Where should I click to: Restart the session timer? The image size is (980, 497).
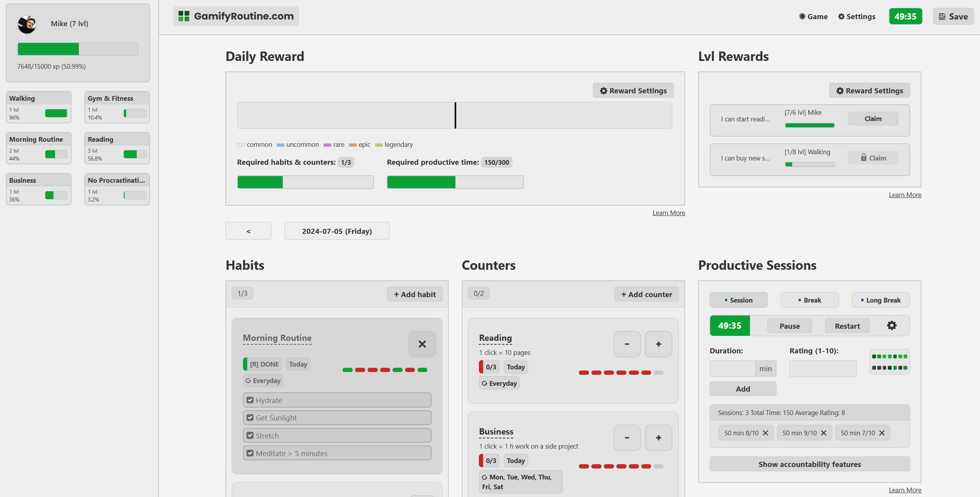click(x=847, y=326)
